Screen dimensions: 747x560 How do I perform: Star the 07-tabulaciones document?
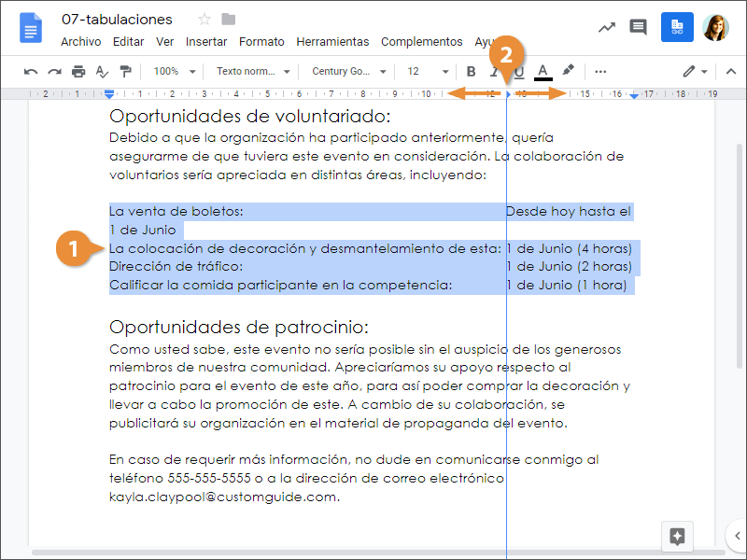(x=204, y=20)
